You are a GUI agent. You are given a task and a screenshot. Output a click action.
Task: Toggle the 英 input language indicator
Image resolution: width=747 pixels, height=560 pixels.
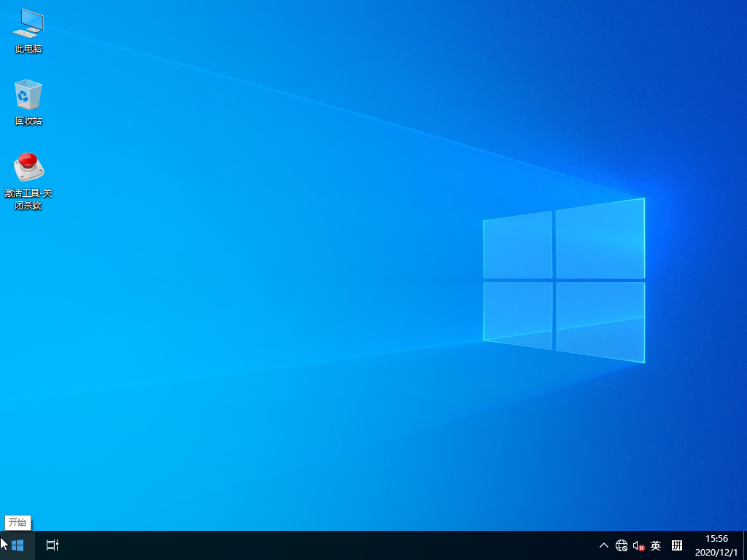point(656,545)
